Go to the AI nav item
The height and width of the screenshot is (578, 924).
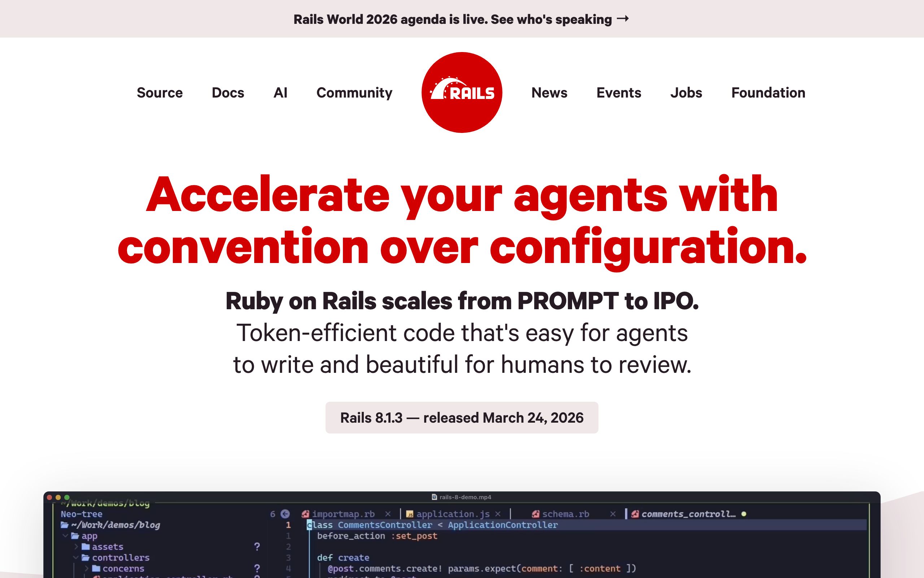280,92
